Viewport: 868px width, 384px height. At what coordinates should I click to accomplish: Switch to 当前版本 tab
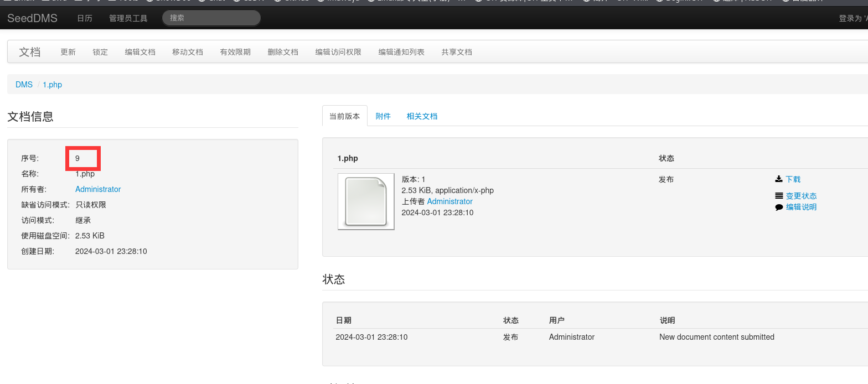pos(344,116)
